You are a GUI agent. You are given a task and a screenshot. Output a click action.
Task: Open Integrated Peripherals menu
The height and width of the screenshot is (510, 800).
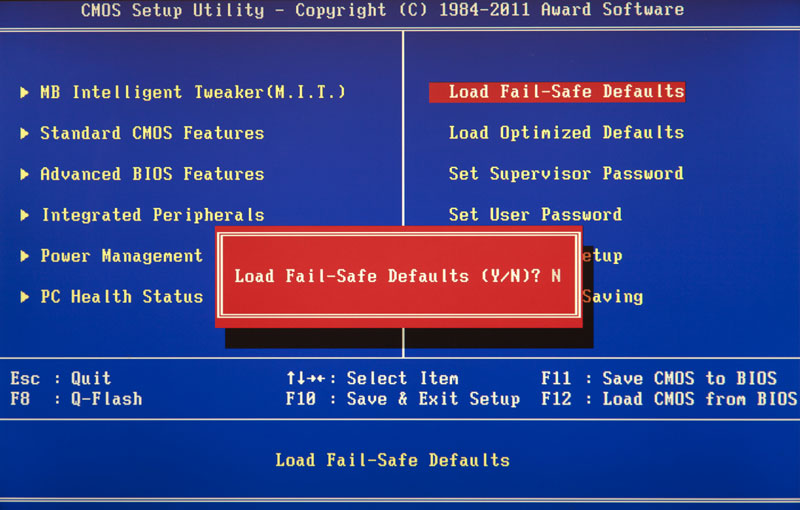point(153,215)
